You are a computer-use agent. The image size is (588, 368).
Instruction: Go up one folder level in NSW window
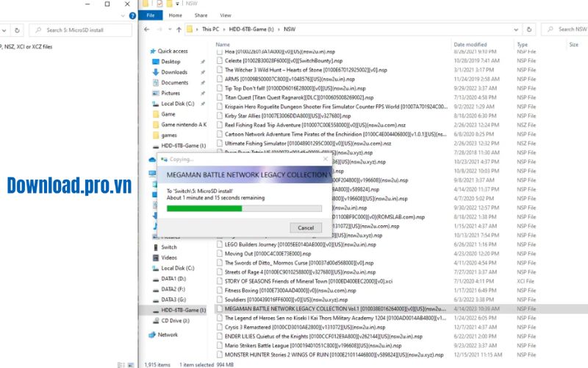click(179, 29)
